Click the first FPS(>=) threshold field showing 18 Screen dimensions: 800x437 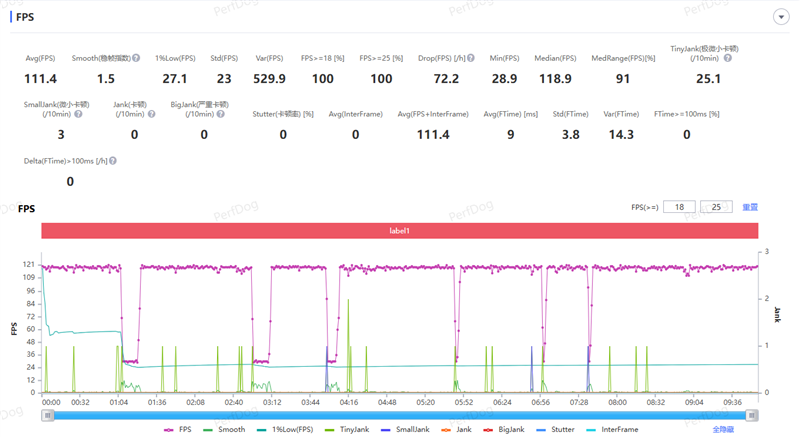point(678,207)
